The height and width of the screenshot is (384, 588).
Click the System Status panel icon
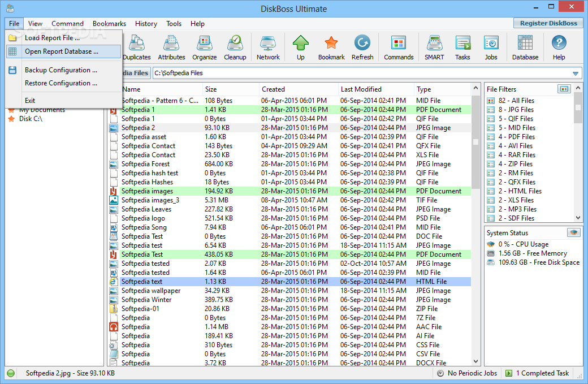point(573,232)
